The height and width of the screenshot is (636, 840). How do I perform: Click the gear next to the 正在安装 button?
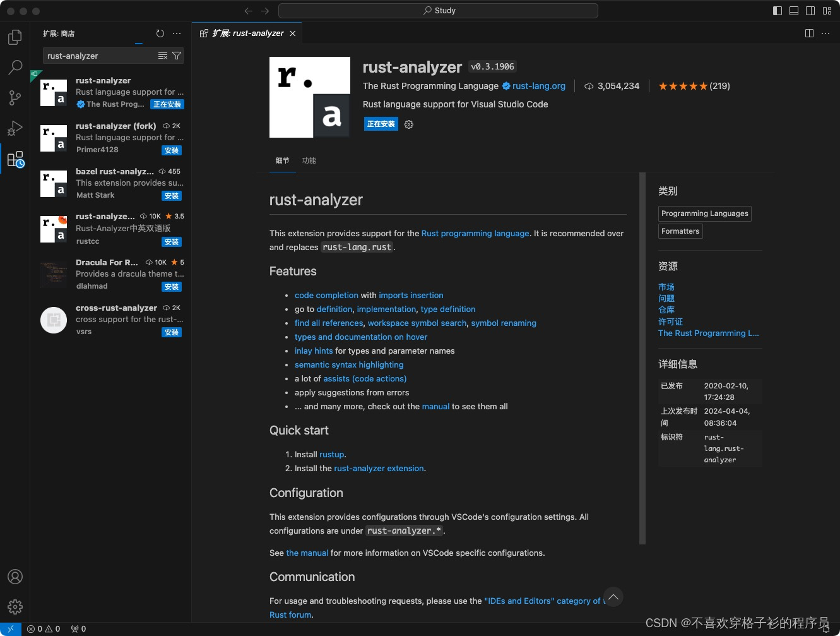click(408, 124)
